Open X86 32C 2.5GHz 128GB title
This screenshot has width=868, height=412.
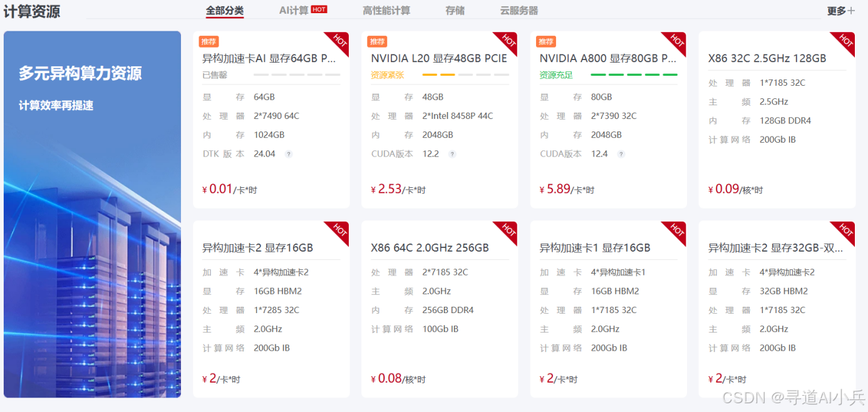(767, 58)
